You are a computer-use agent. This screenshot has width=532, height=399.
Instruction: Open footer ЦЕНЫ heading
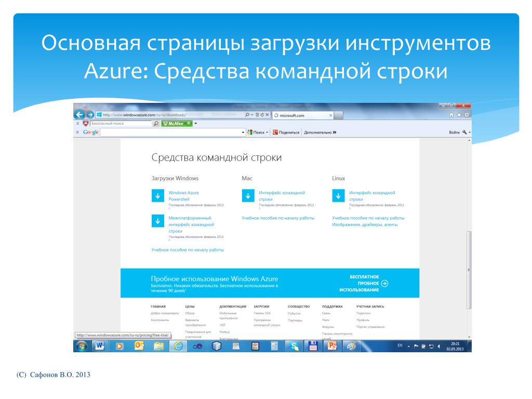(x=190, y=307)
